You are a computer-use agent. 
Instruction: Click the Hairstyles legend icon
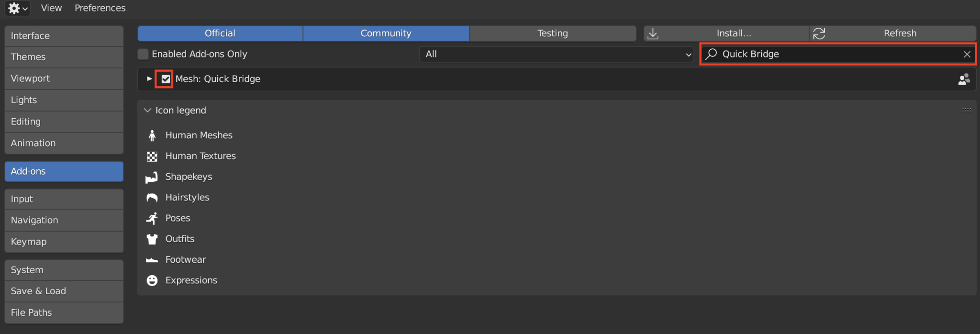pyautogui.click(x=152, y=198)
